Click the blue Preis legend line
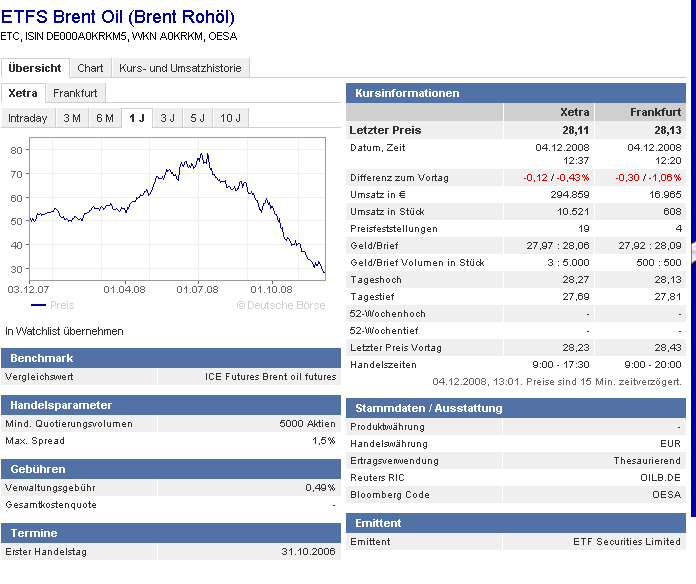The width and height of the screenshot is (696, 584). click(x=39, y=305)
